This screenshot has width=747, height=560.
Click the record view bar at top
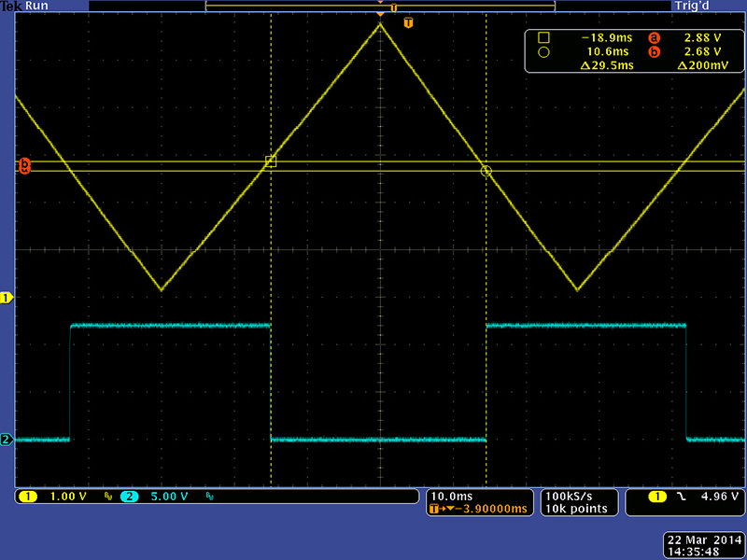pyautogui.click(x=380, y=6)
